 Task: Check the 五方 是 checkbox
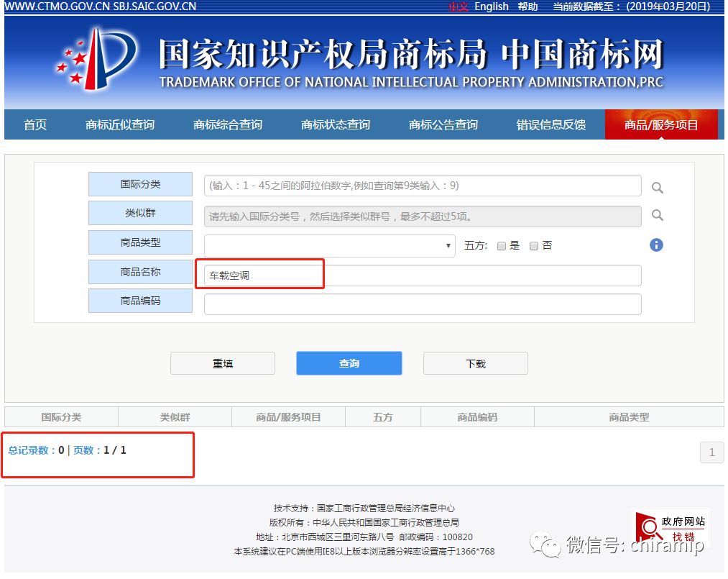tap(501, 246)
